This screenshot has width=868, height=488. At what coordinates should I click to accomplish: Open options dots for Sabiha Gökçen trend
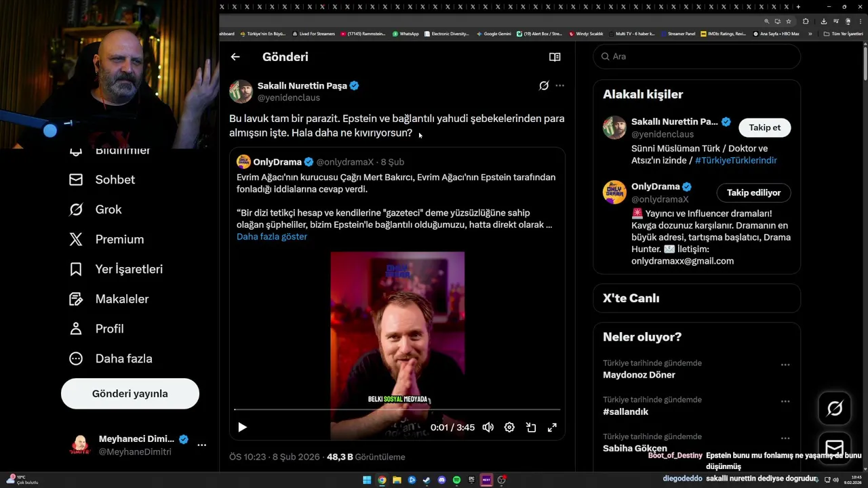click(785, 438)
